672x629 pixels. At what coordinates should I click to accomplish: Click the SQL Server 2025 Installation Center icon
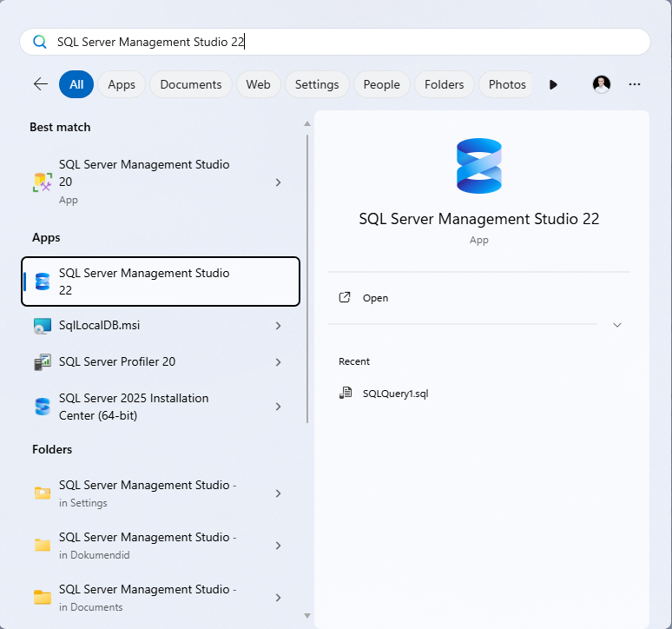click(x=43, y=407)
